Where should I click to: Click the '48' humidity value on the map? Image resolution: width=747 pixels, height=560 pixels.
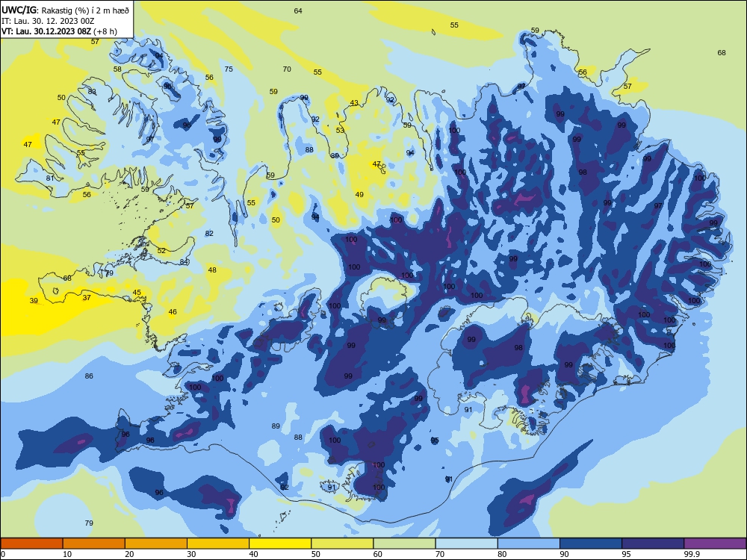click(x=212, y=270)
